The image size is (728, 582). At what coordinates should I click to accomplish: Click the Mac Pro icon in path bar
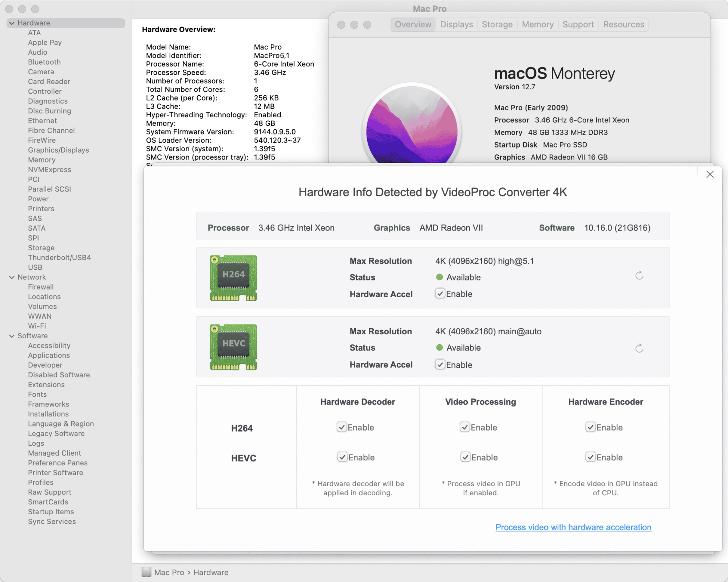146,572
